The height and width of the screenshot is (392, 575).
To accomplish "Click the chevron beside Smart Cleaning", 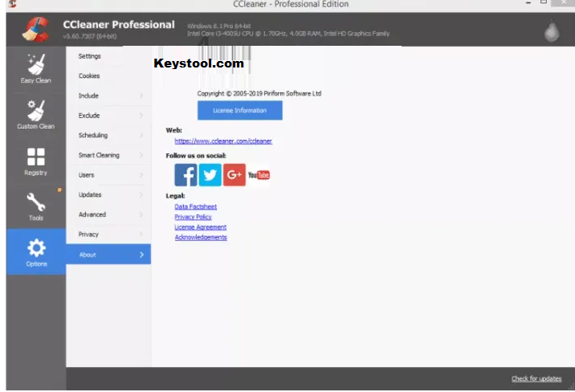I will pyautogui.click(x=141, y=155).
